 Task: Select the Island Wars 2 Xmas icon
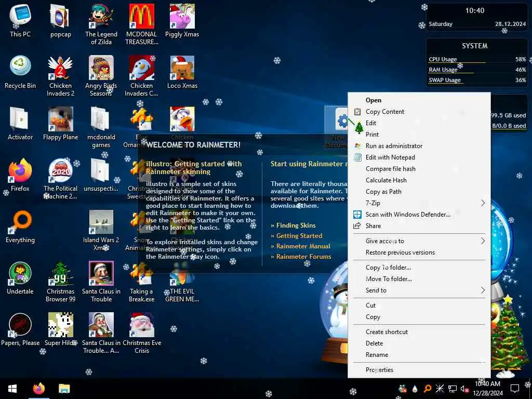pyautogui.click(x=101, y=230)
